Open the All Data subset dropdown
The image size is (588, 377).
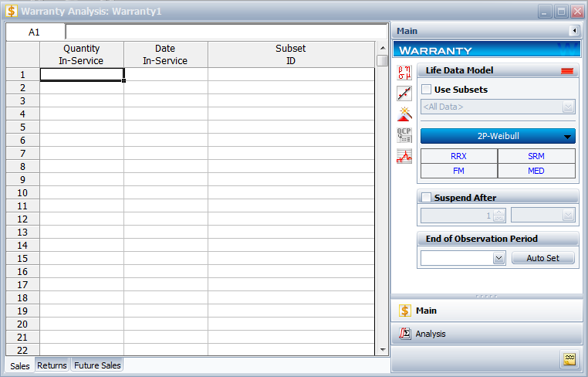click(x=498, y=107)
